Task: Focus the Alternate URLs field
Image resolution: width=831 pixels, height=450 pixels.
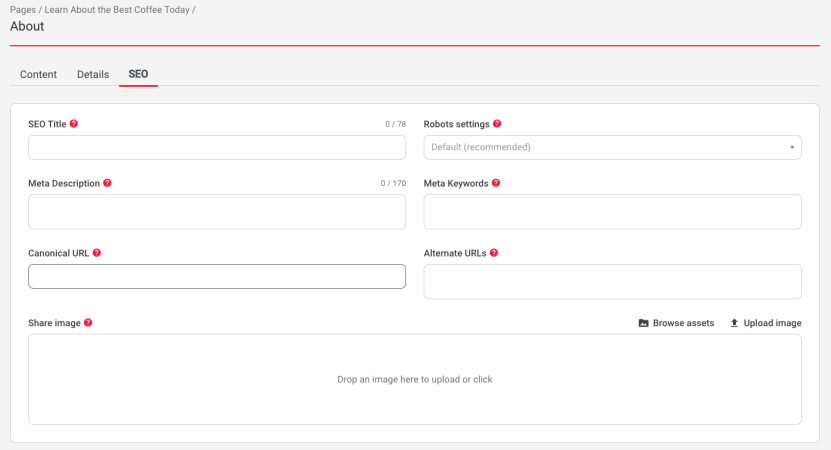Action: 612,281
